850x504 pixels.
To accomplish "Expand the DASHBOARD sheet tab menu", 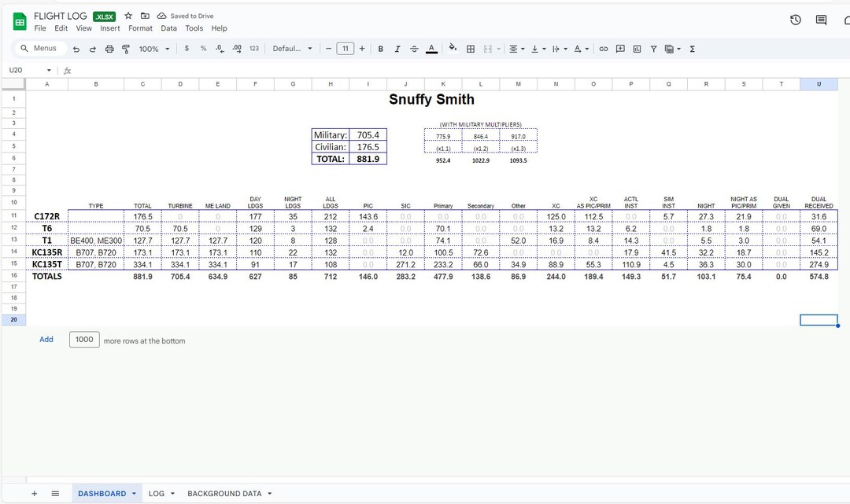I will coord(133,493).
